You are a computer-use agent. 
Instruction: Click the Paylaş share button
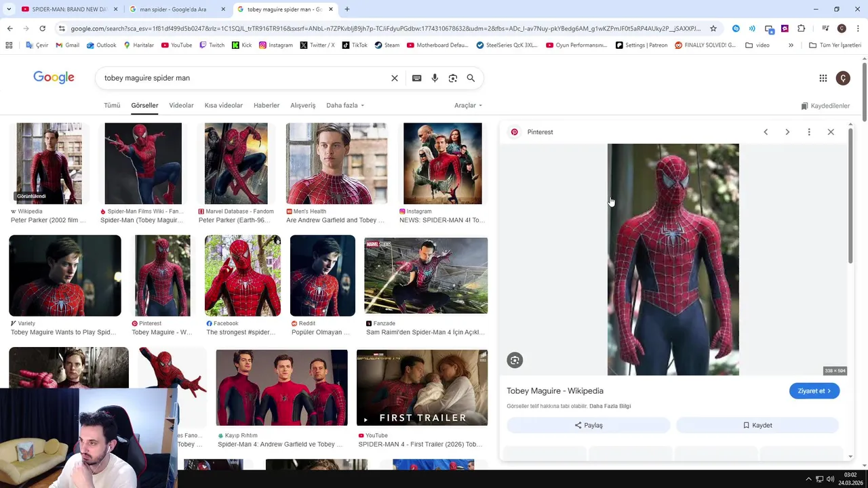point(589,425)
